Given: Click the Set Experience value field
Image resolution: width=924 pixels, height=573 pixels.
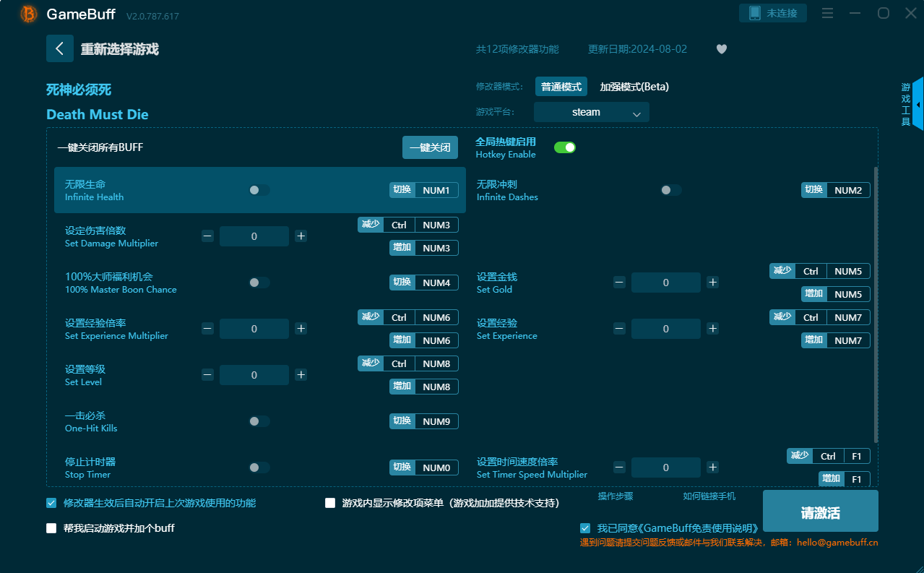Looking at the screenshot, I should tap(666, 329).
